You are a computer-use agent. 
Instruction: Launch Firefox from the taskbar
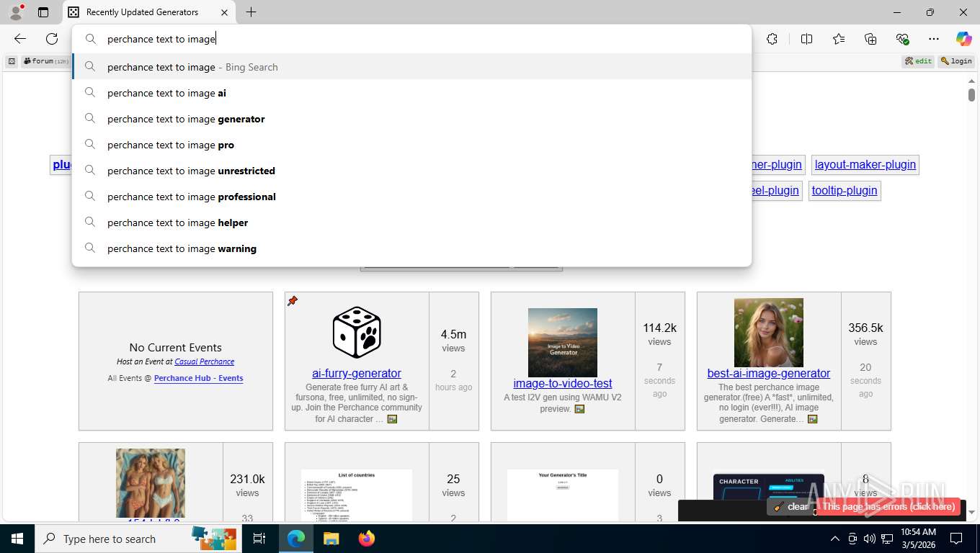coord(367,539)
